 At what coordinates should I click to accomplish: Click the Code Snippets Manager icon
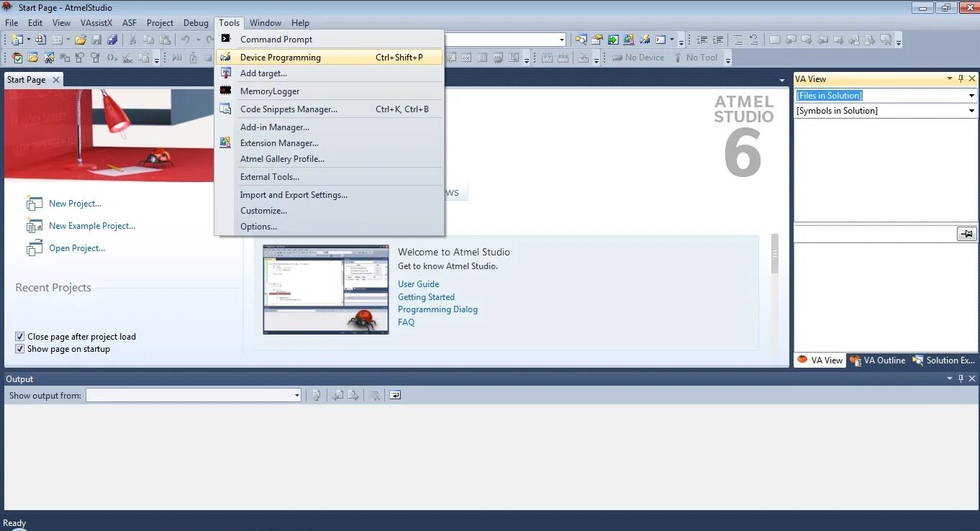(226, 109)
